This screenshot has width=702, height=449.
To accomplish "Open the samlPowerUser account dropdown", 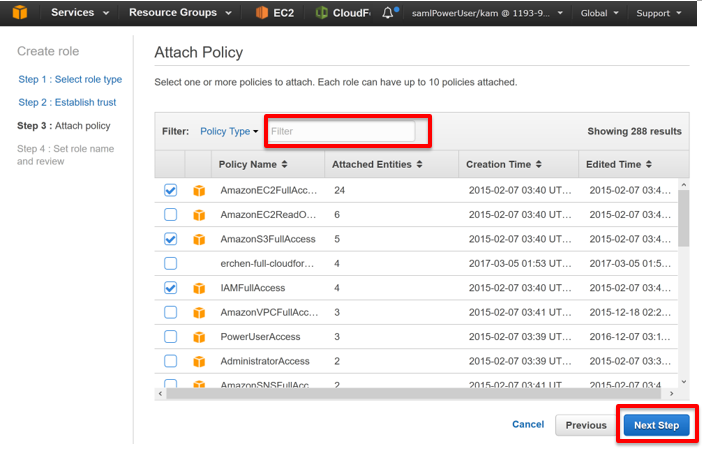I will click(487, 13).
